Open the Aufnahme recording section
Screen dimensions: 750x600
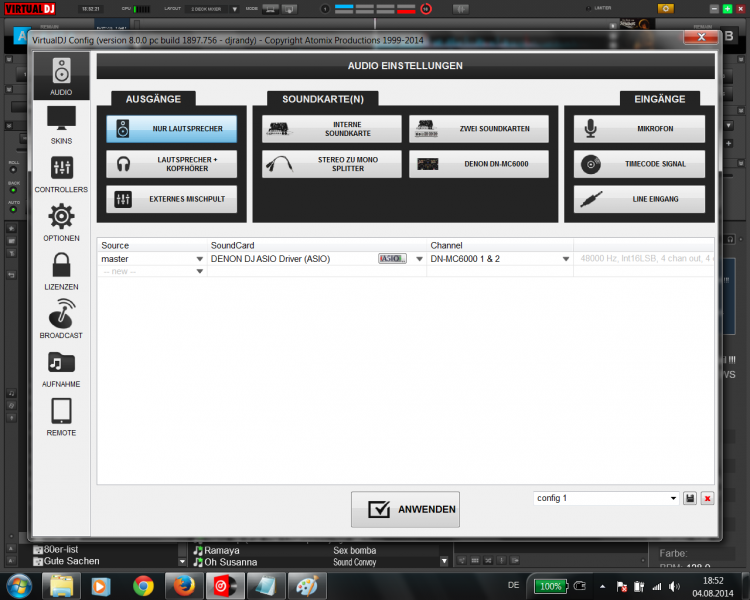click(61, 369)
